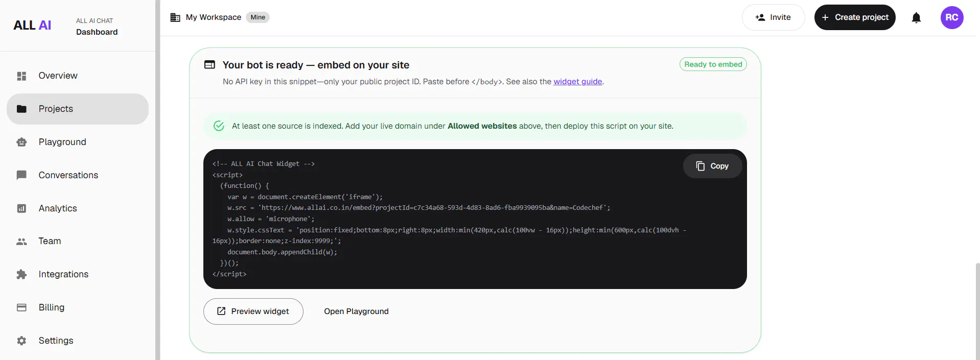Go to the Playground label in sidebar

pos(62,142)
